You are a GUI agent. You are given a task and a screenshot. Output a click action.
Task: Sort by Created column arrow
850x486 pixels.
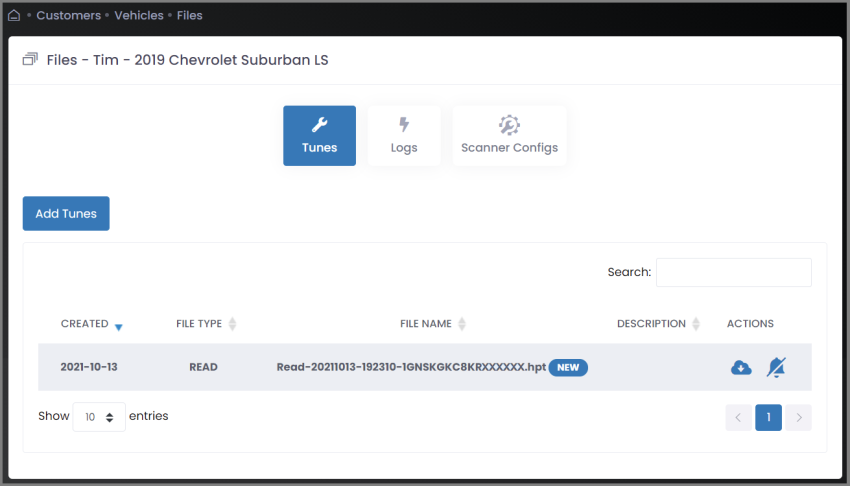pos(119,326)
